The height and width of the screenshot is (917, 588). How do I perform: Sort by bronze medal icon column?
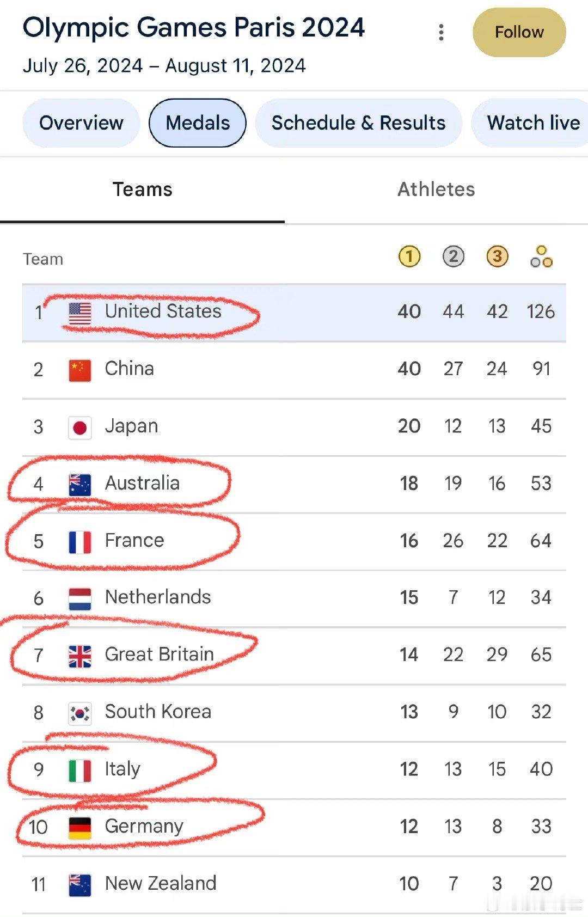tap(497, 256)
